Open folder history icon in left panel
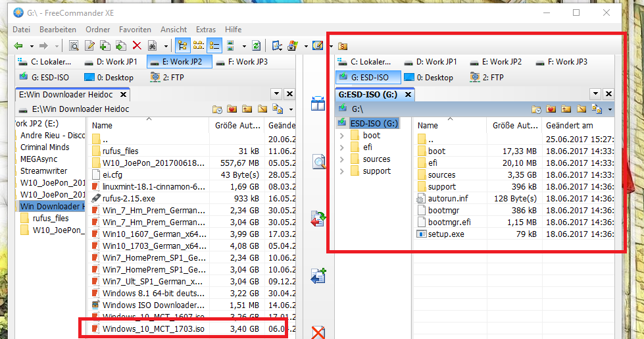 click(x=217, y=109)
